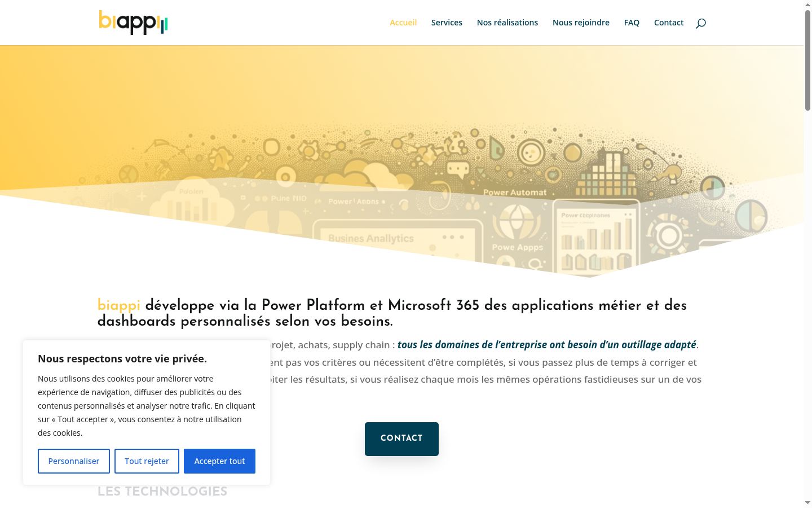Click the biappi logo in the header

point(133,23)
